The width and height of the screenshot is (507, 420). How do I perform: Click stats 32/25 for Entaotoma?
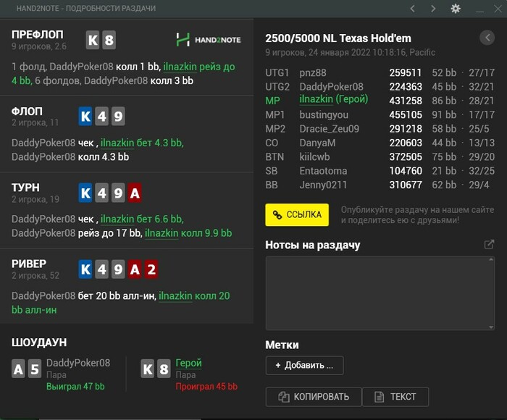(x=482, y=171)
